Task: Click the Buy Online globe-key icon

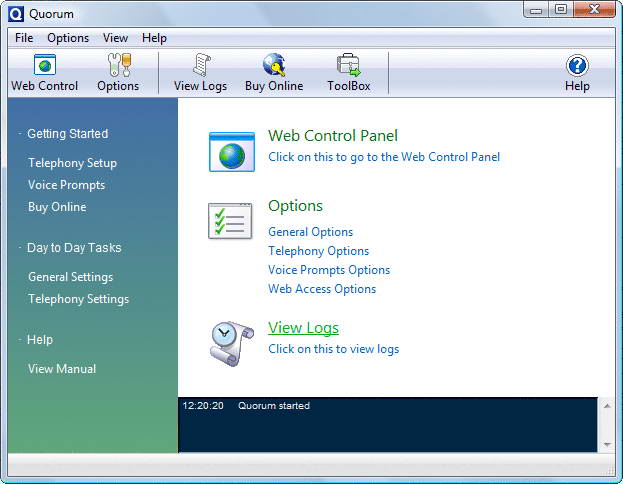Action: tap(274, 65)
